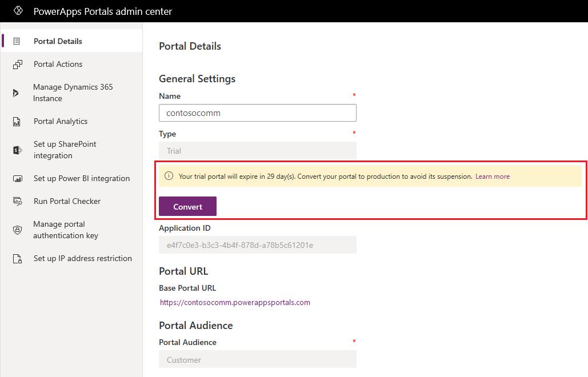The image size is (588, 377).
Task: Open Manage portal authentication key
Action: tap(71, 230)
